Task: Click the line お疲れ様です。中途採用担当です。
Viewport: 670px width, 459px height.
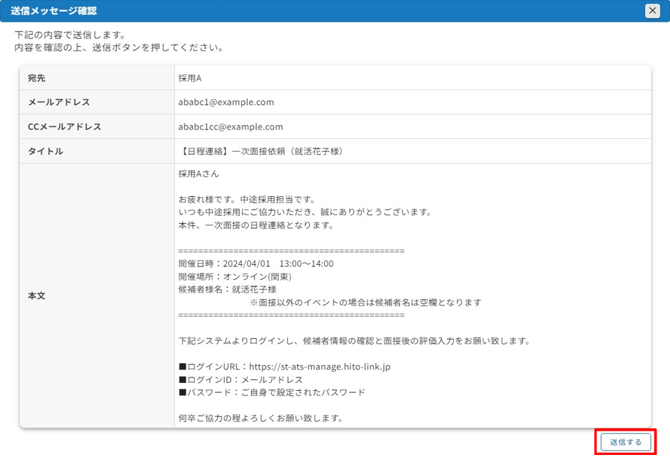Action: [247, 199]
